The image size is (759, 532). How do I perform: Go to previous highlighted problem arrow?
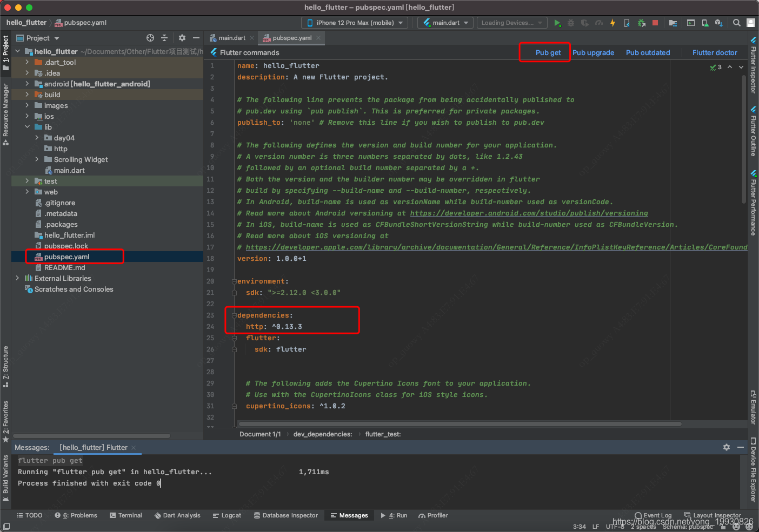[730, 67]
